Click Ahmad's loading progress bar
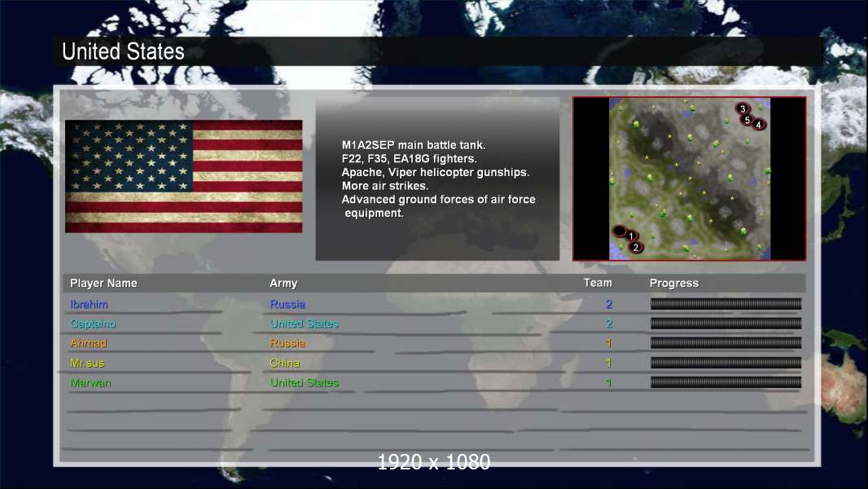The height and width of the screenshot is (489, 868). tap(726, 343)
